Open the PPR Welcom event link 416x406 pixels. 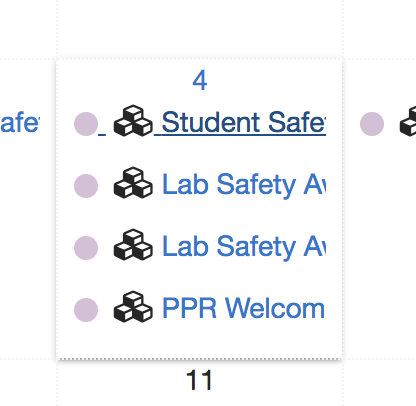coord(243,308)
